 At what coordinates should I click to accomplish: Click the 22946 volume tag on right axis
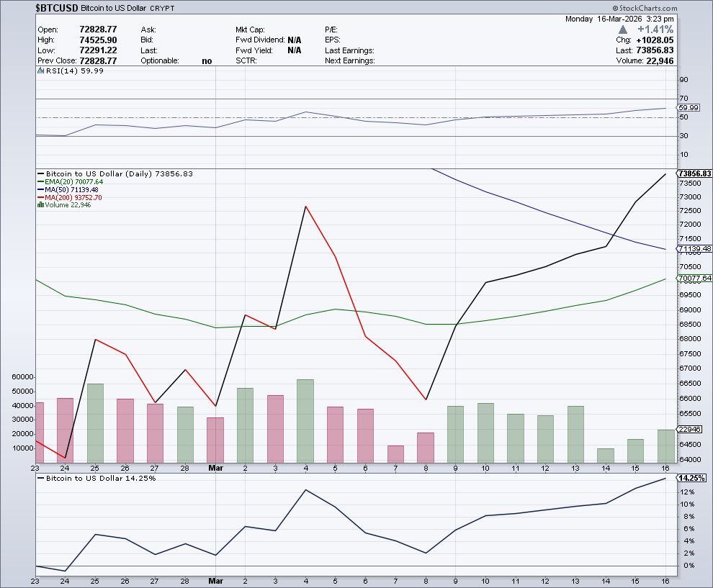(689, 430)
